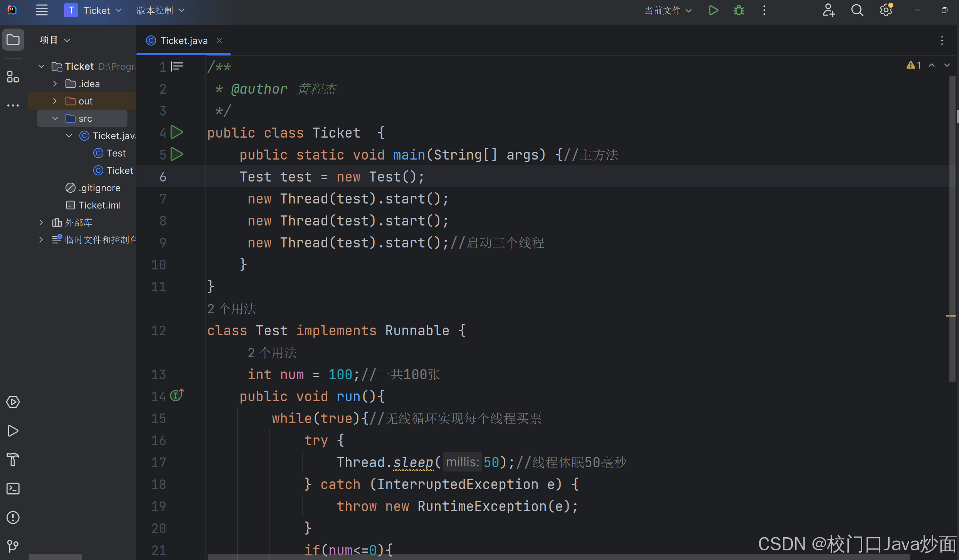Viewport: 959px width, 560px height.
Task: Click Search Everywhere magnifier icon
Action: pos(857,10)
